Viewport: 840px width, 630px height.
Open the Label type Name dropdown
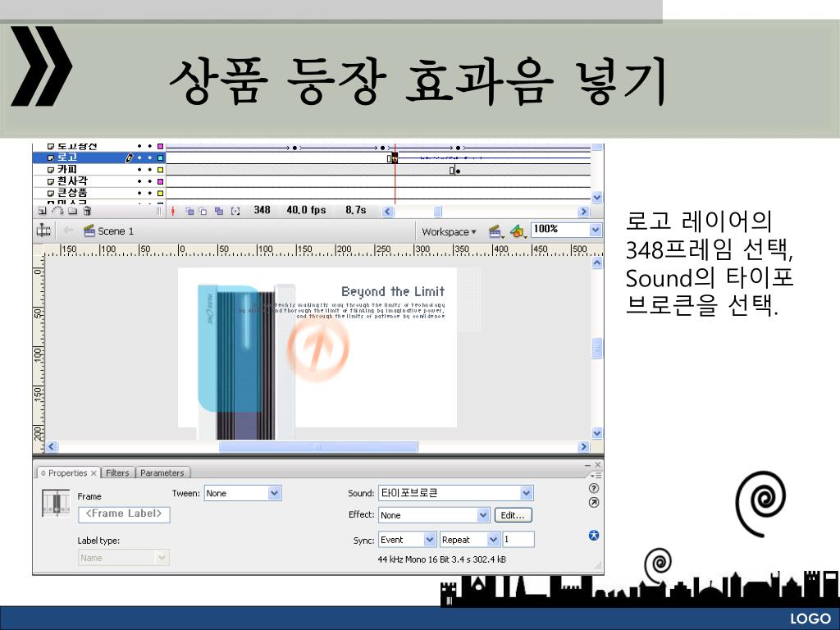point(123,558)
